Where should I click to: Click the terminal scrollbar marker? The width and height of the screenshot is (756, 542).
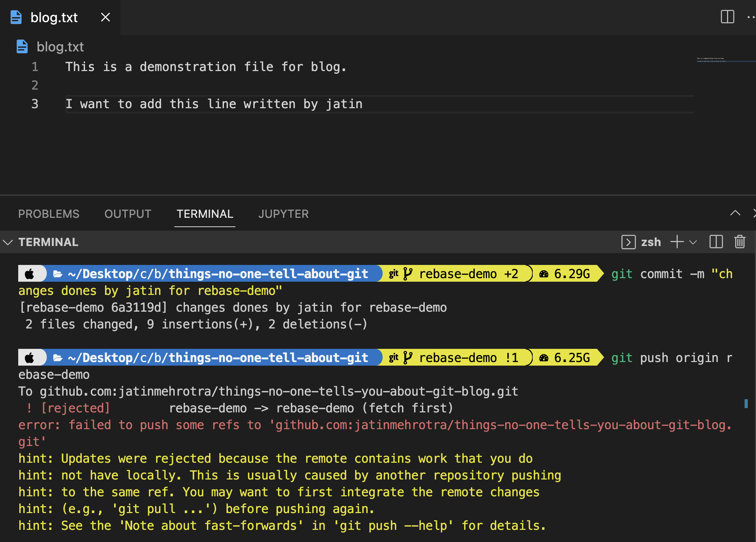click(746, 403)
